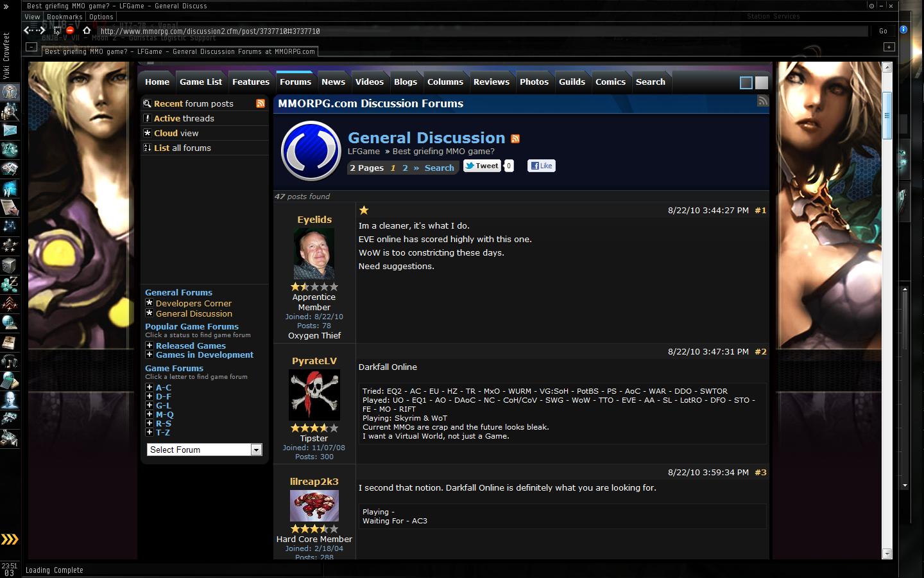Click the red Stop loading icon
The width and height of the screenshot is (924, 578).
coord(70,30)
